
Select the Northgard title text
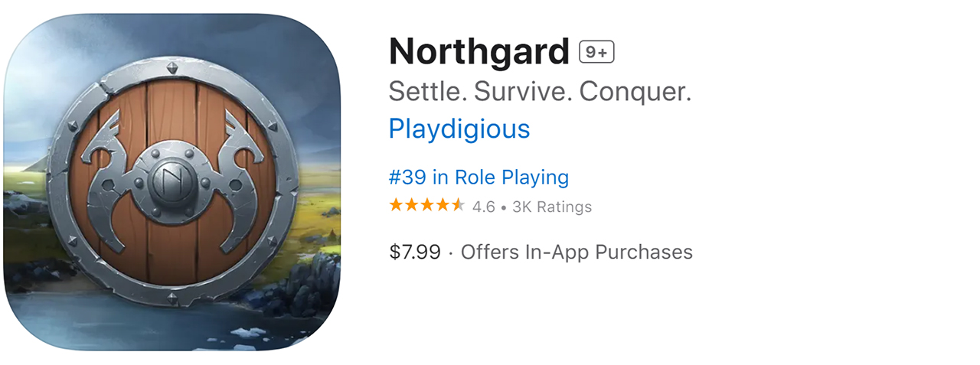(479, 52)
